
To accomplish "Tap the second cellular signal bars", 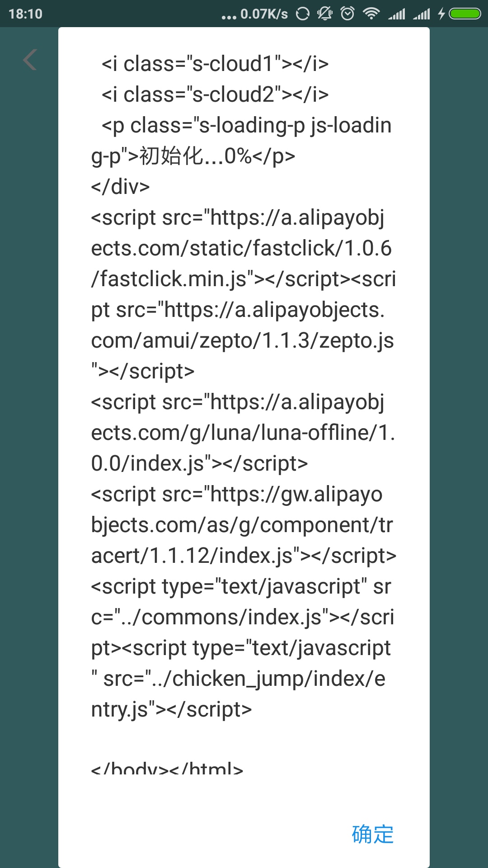I will point(422,14).
